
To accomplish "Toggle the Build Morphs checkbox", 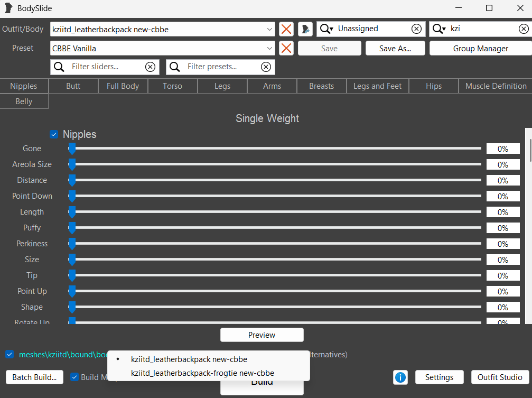I will click(74, 377).
